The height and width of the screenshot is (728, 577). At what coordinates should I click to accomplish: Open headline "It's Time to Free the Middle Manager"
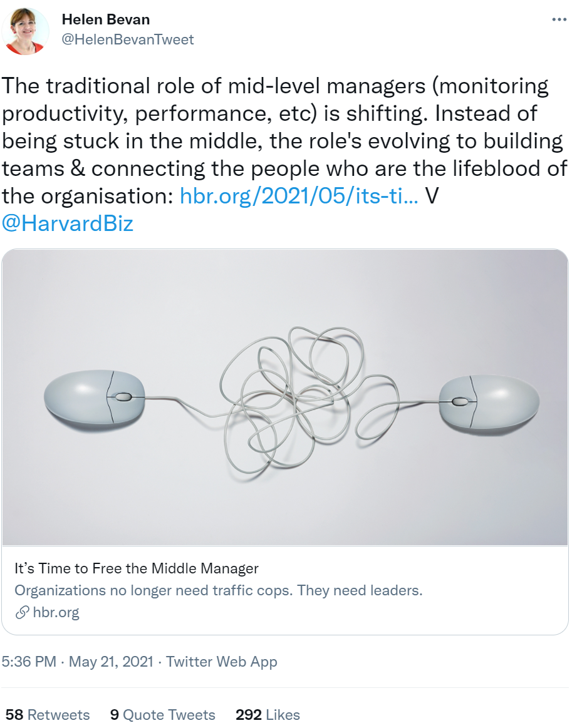(137, 568)
